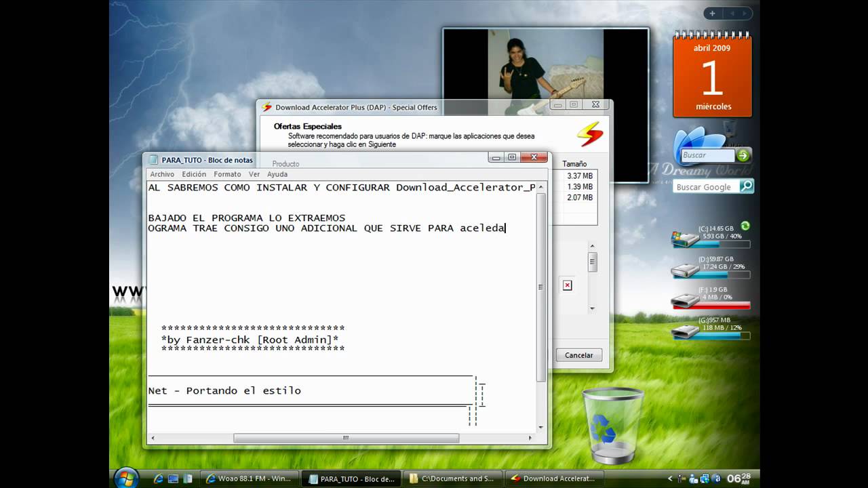Image resolution: width=868 pixels, height=488 pixels.
Task: Click the line 'BAJADO EL PROGRAMA LO EXTRAEMOS'
Action: pos(247,218)
